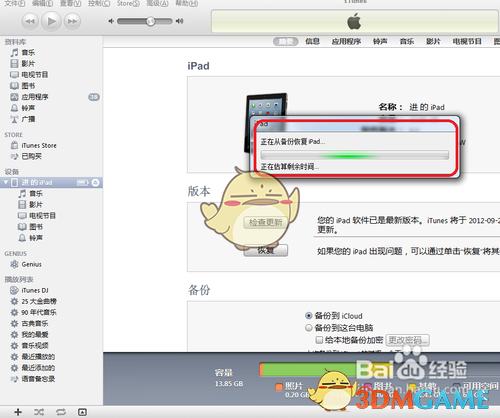Select the 备份到 iCloud radio button
The width and height of the screenshot is (500, 418).
tap(309, 315)
